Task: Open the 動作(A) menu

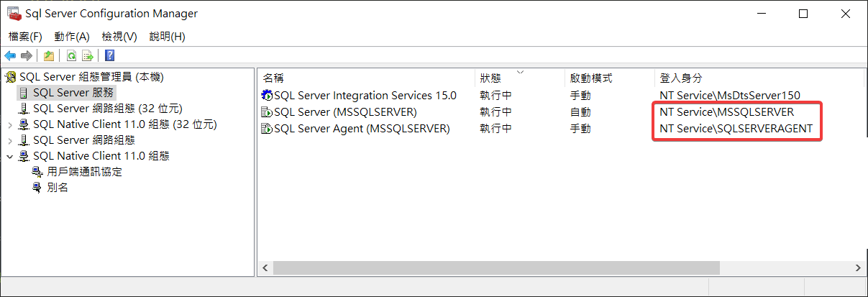Action: (x=72, y=37)
